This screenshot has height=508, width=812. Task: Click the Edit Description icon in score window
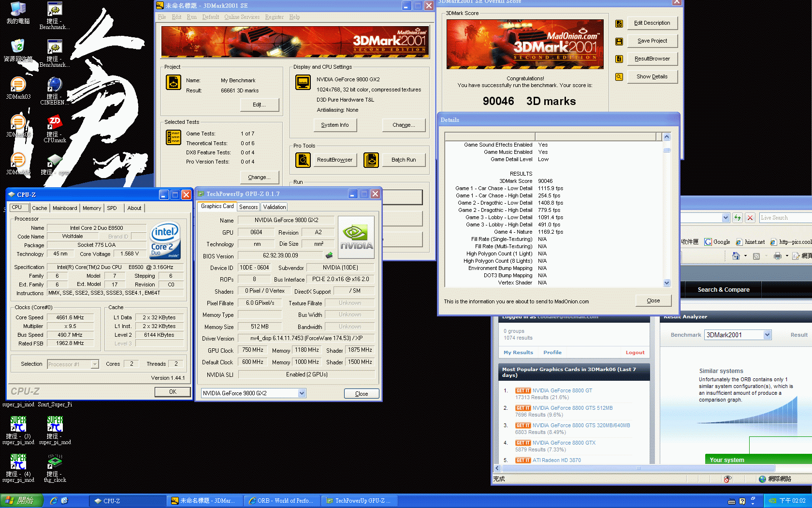pyautogui.click(x=619, y=24)
